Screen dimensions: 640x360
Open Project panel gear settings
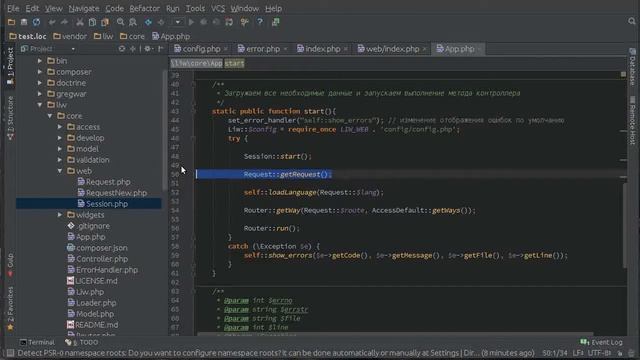(148, 49)
